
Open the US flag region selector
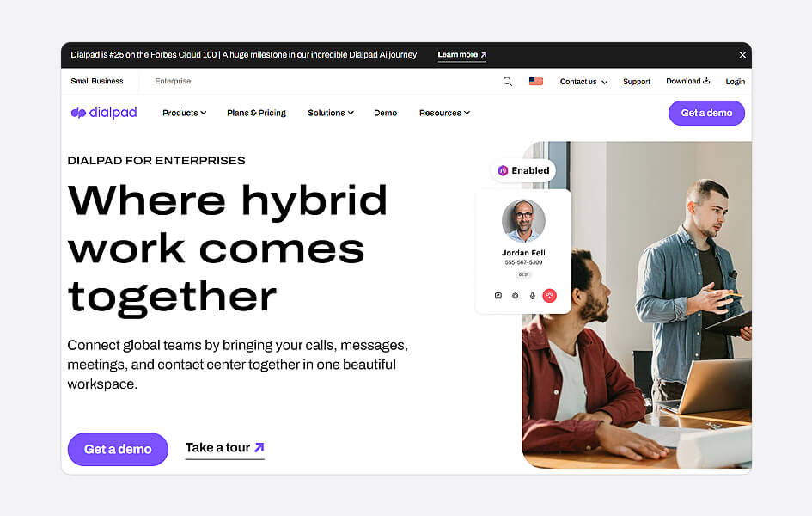(x=536, y=81)
